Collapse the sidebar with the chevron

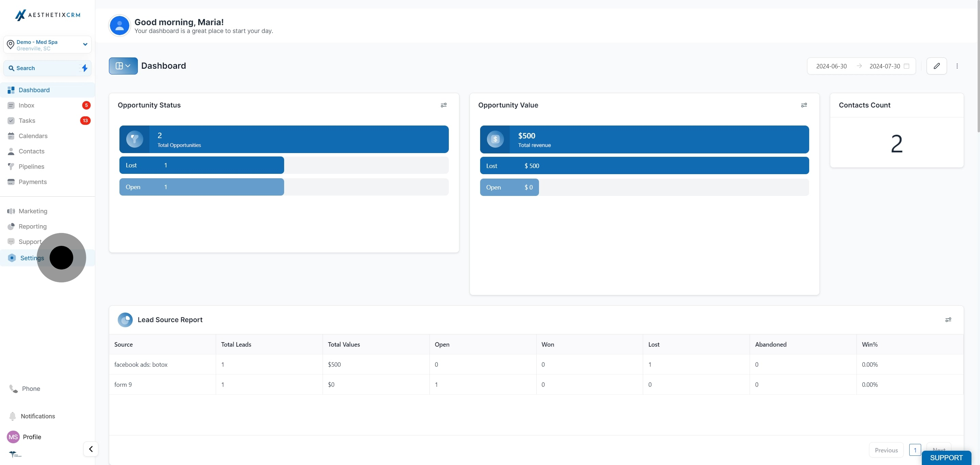(91, 449)
